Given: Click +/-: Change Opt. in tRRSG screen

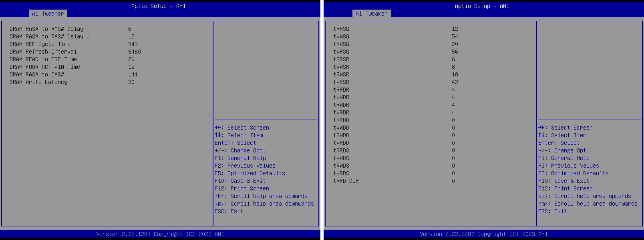Looking at the screenshot, I should point(564,150).
